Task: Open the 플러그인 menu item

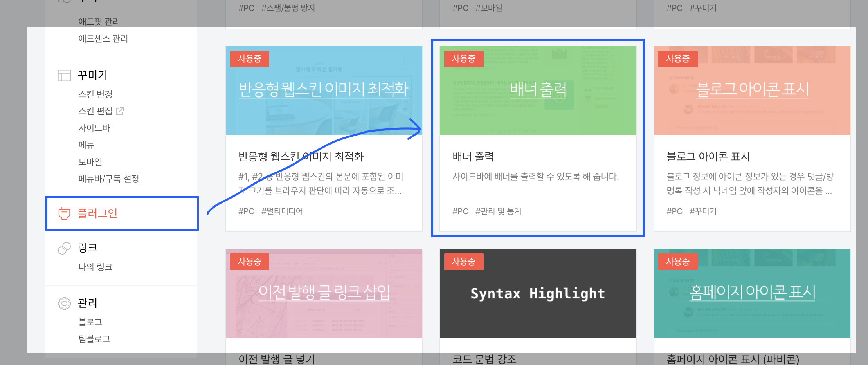Action: point(122,213)
